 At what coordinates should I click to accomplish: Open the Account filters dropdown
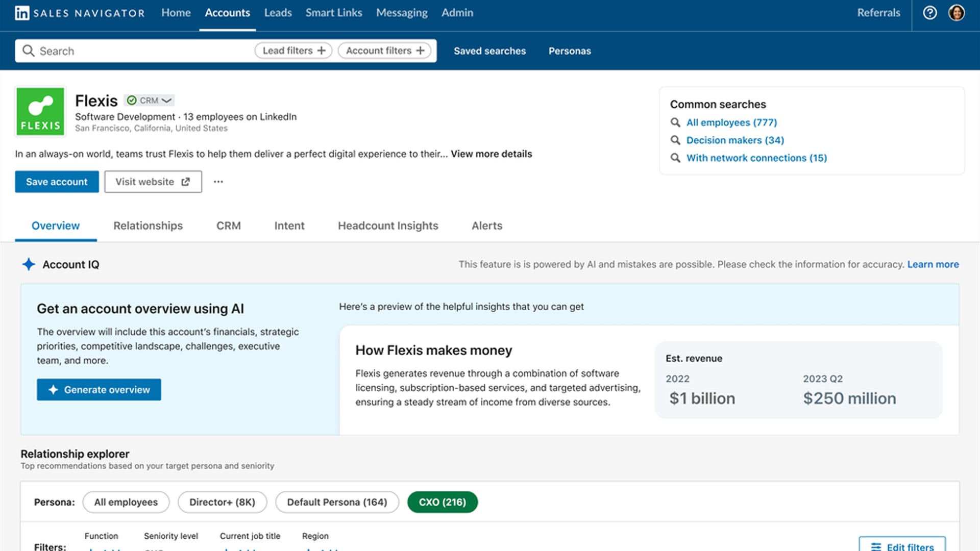(384, 51)
